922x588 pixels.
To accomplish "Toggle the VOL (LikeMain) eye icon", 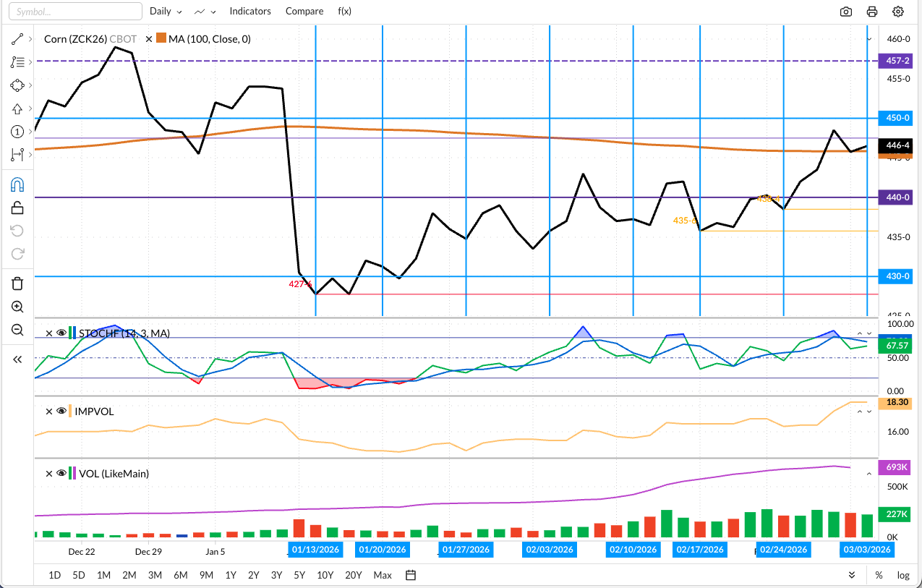I will [x=61, y=474].
